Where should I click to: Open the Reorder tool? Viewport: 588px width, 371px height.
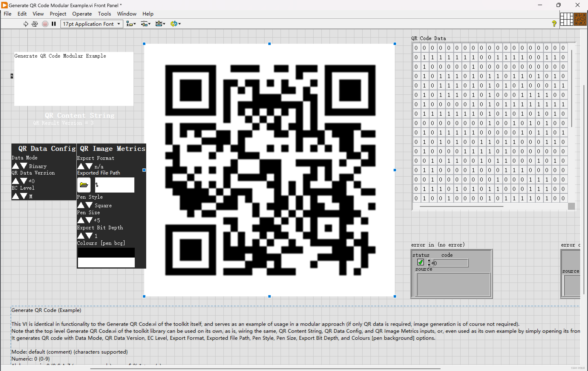[175, 24]
